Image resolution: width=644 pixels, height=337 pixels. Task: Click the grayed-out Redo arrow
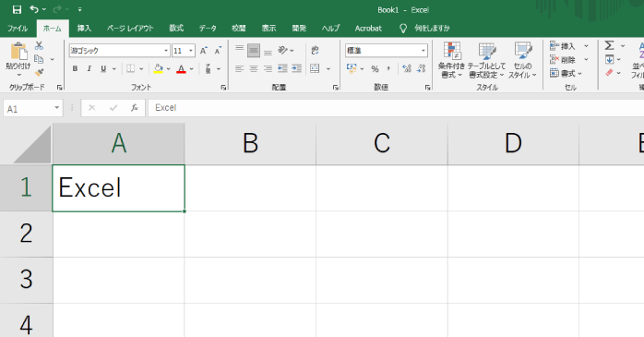coord(57,9)
